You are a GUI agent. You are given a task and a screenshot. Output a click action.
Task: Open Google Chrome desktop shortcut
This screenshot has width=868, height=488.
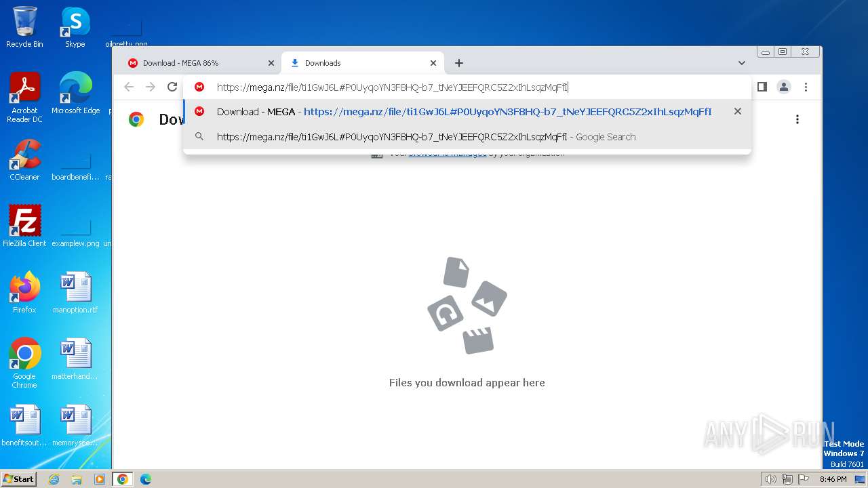pyautogui.click(x=24, y=363)
